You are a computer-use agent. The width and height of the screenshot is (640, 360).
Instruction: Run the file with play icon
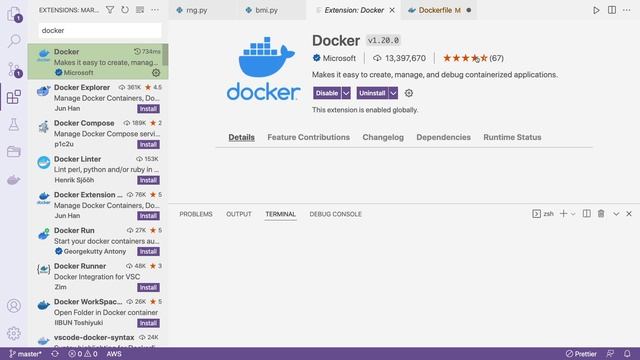point(596,10)
